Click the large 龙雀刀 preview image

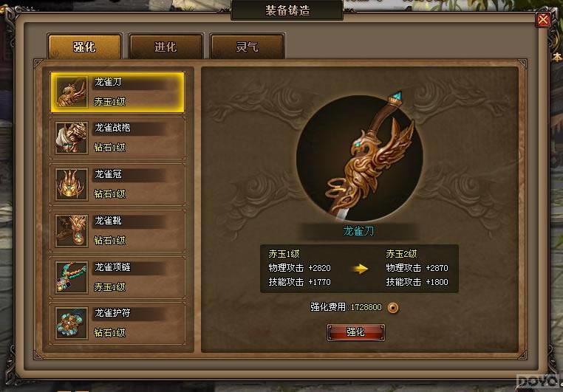point(359,158)
